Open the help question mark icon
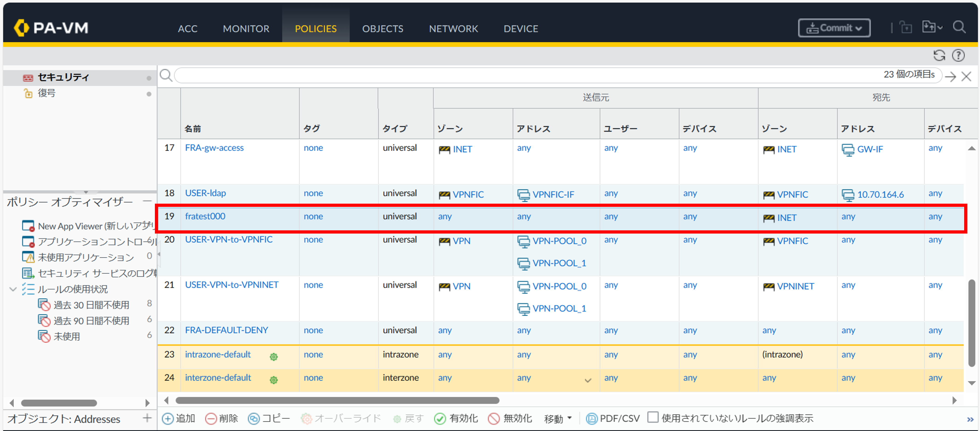 tap(958, 55)
